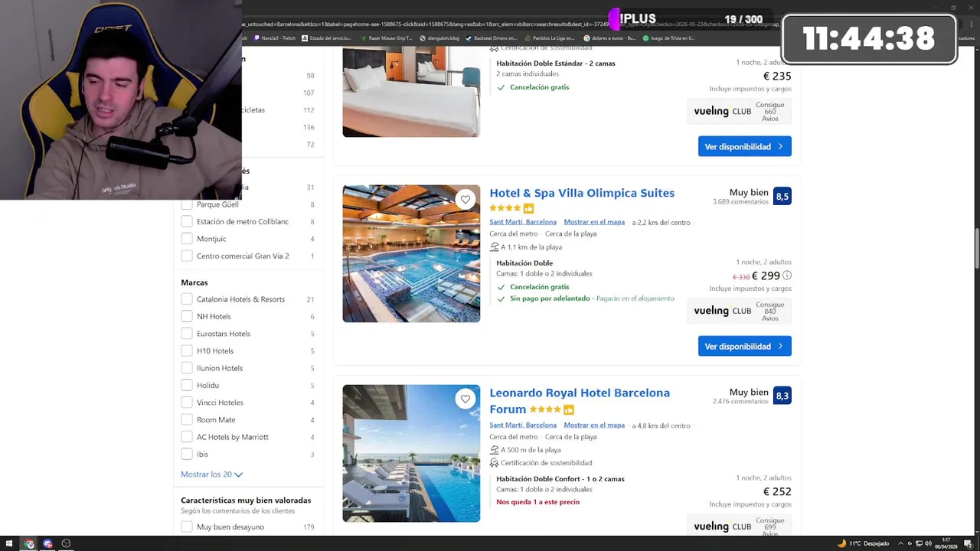Open Chrome from the taskbar
The width and height of the screenshot is (980, 551).
(x=29, y=543)
